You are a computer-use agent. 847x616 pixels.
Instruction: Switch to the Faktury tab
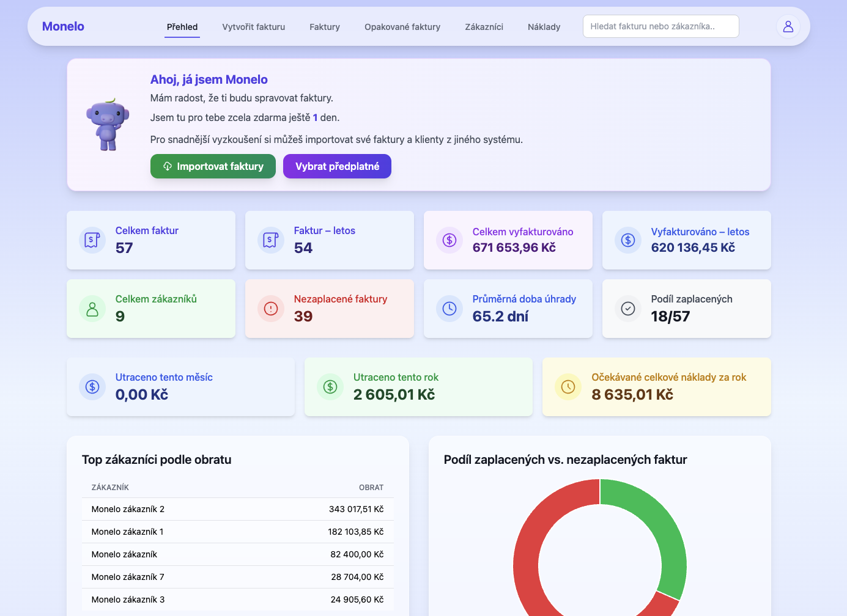point(325,27)
